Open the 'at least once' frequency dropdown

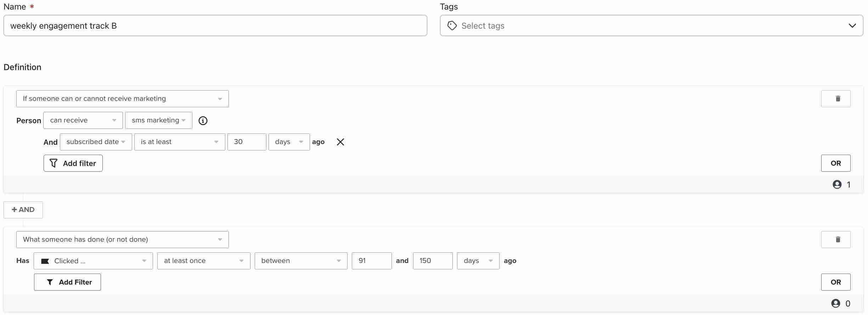(203, 261)
